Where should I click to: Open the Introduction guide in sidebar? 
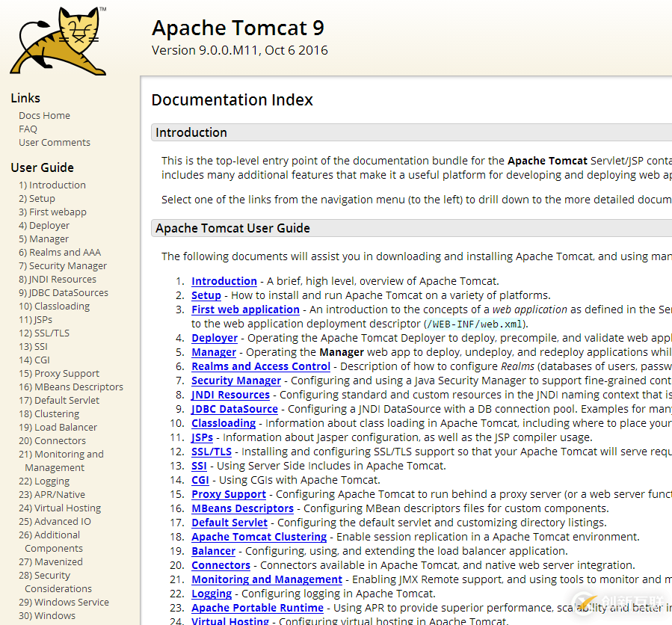(x=52, y=185)
